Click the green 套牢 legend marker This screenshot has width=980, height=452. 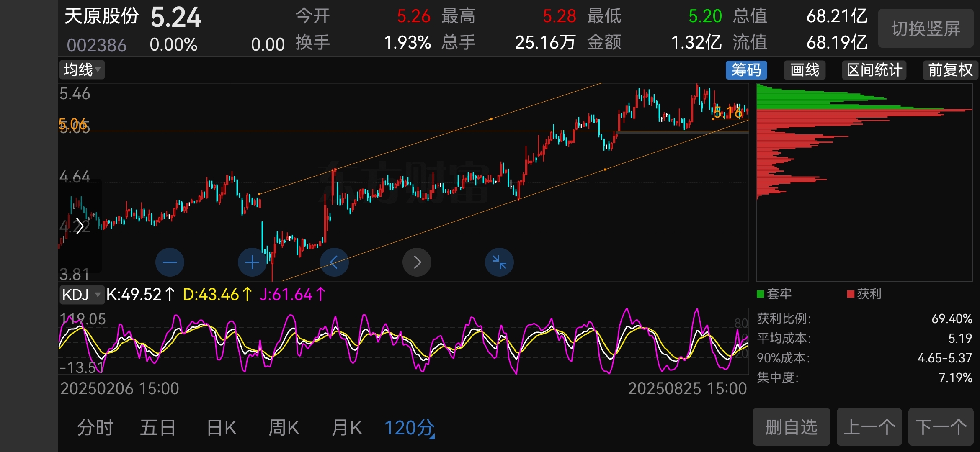point(761,294)
